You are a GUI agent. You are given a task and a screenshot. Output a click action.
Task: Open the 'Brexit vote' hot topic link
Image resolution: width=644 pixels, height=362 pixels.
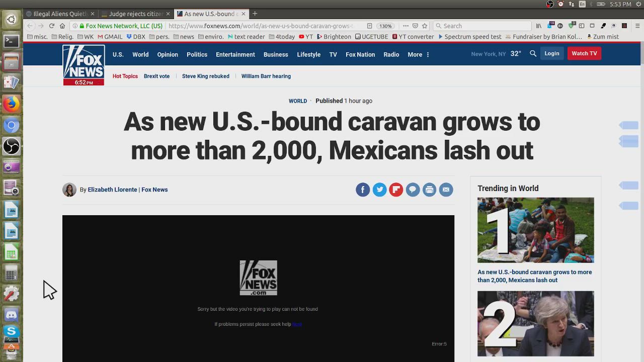156,76
